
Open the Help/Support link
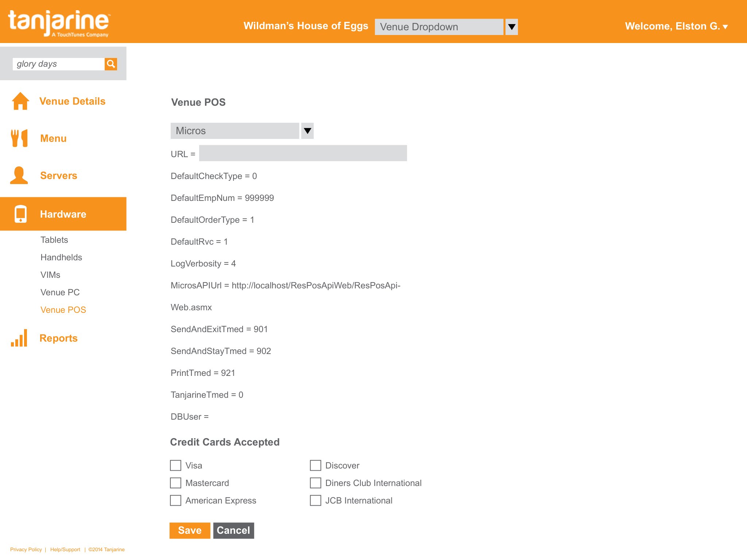point(65,549)
